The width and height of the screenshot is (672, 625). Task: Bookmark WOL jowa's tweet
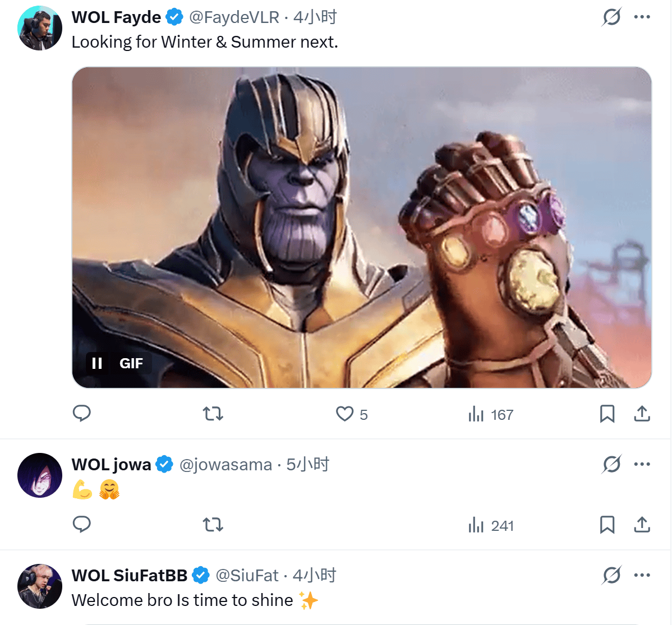point(607,525)
